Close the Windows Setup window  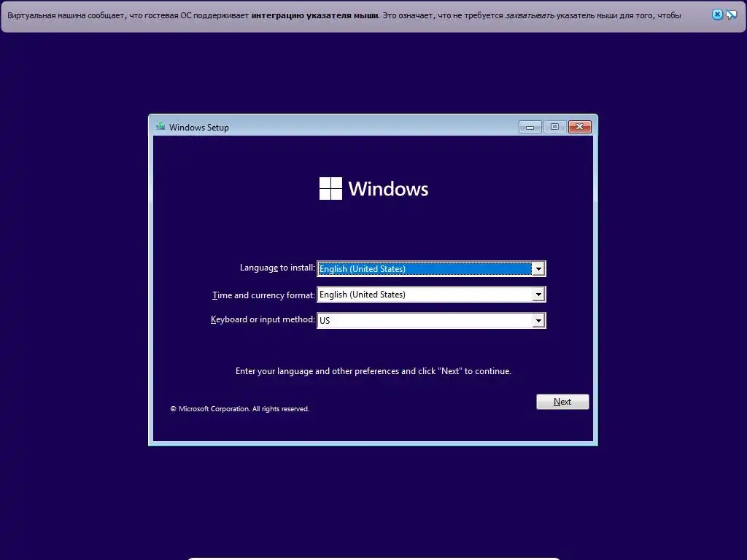click(580, 127)
